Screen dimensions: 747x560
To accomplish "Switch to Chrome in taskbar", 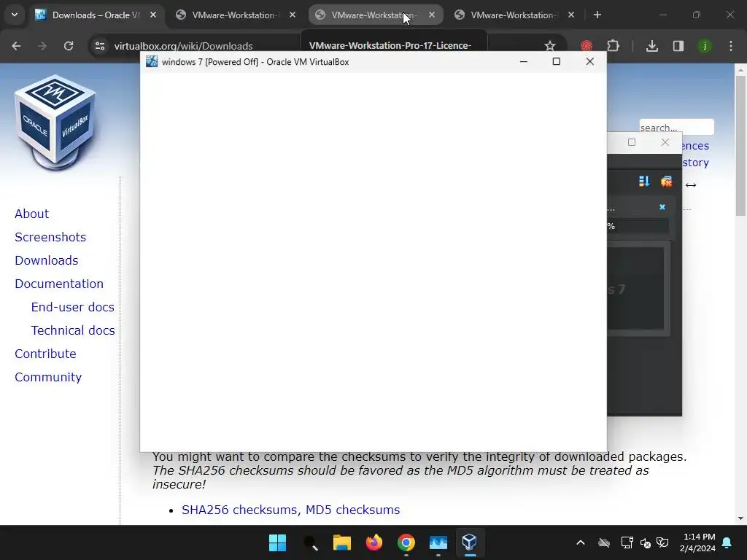I will coord(406,542).
